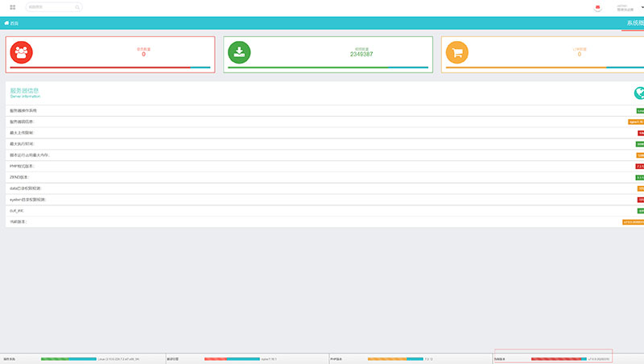Click the orange striped PHP bar in footer
Image resolution: width=644 pixels, height=364 pixels.
386,358
